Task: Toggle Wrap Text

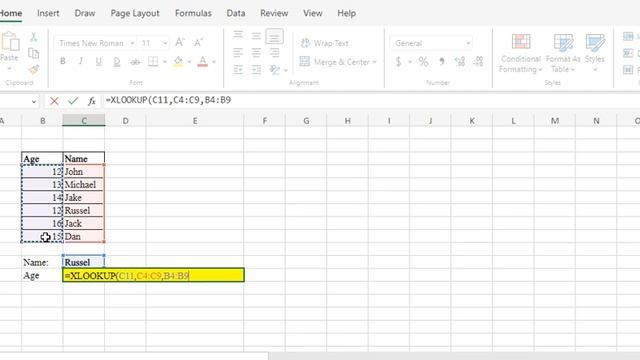Action: (324, 43)
